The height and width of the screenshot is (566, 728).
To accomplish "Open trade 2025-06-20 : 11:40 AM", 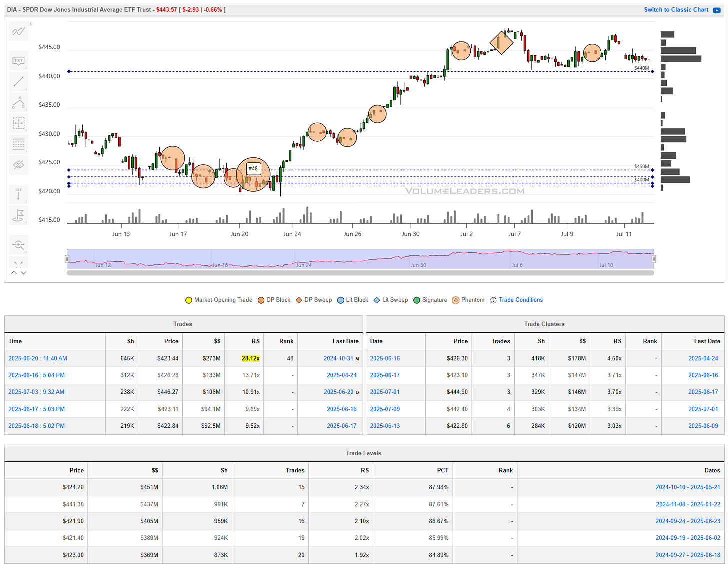I will pyautogui.click(x=38, y=358).
